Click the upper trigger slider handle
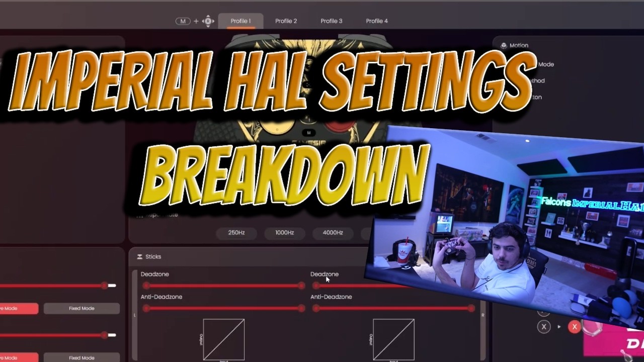The width and height of the screenshot is (644, 362). [104, 286]
